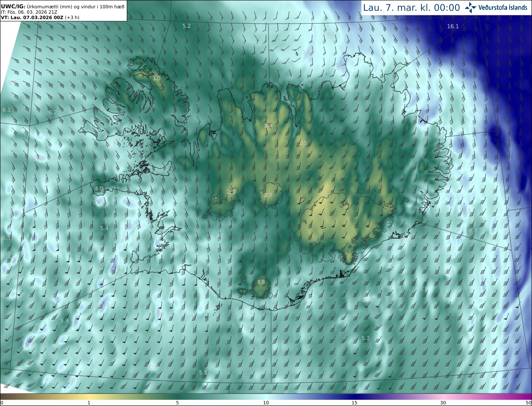Click the 5.4 value label

tap(104, 228)
